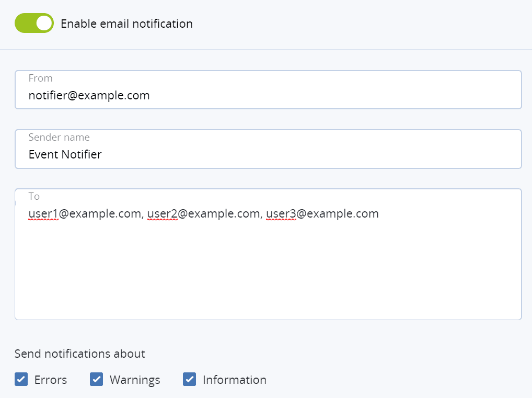Disable email notification via the green toggle
Screen dimensions: 532x398
pyautogui.click(x=33, y=23)
